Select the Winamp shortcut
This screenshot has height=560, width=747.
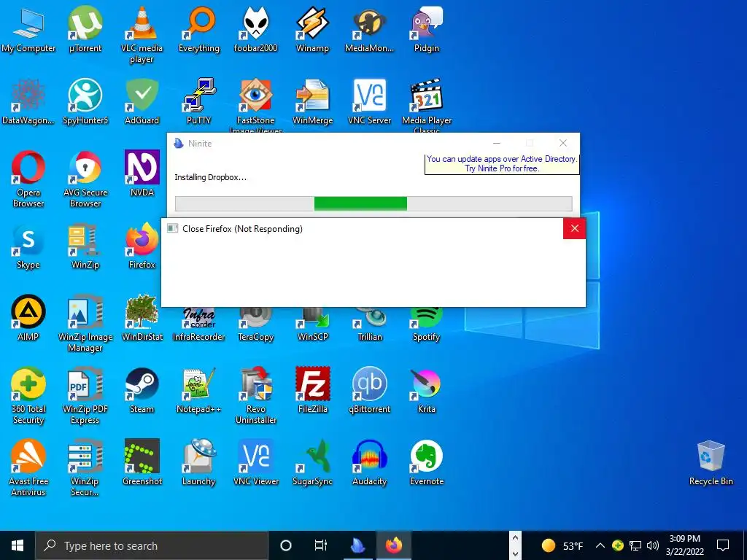pyautogui.click(x=312, y=29)
